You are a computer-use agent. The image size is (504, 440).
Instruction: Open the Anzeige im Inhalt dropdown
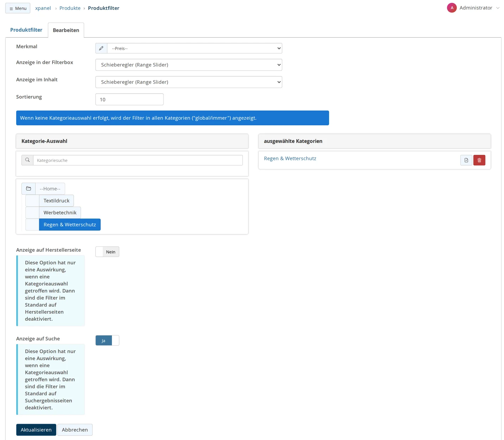click(189, 82)
